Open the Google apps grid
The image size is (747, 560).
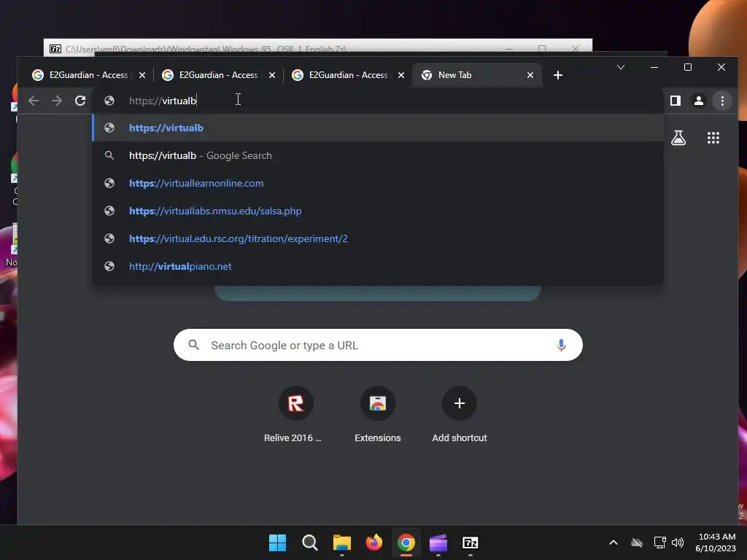coord(713,138)
